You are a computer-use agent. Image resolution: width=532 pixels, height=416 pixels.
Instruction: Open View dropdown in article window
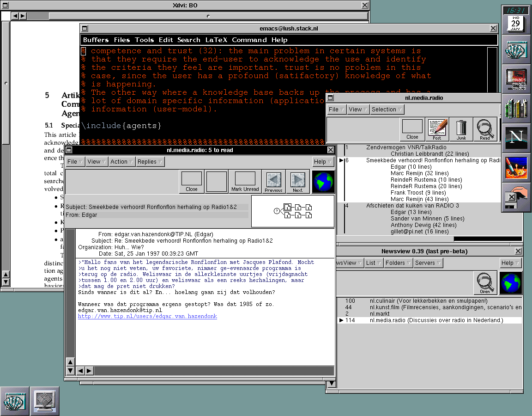click(x=97, y=162)
